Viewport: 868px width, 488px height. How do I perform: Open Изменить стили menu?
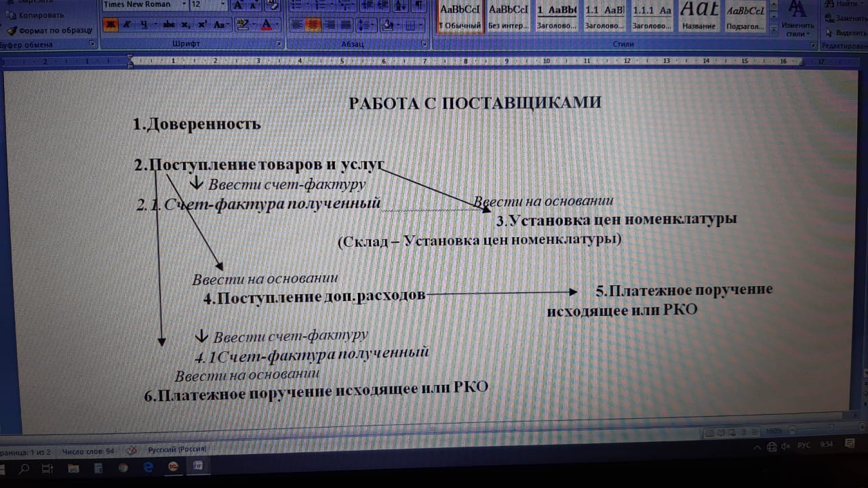797,19
